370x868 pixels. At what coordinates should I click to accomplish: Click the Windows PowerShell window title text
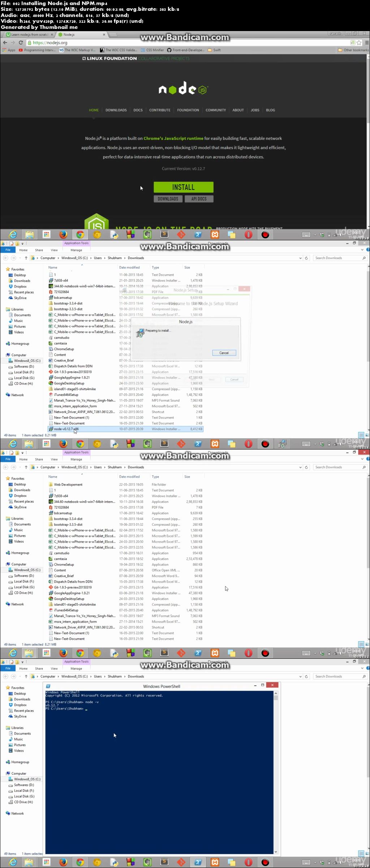162,686
